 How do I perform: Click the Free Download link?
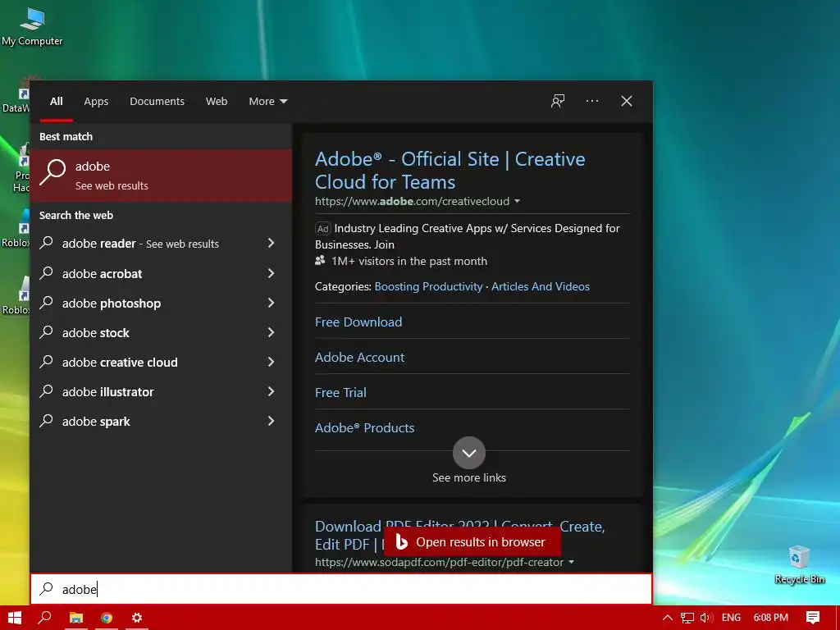(x=358, y=322)
